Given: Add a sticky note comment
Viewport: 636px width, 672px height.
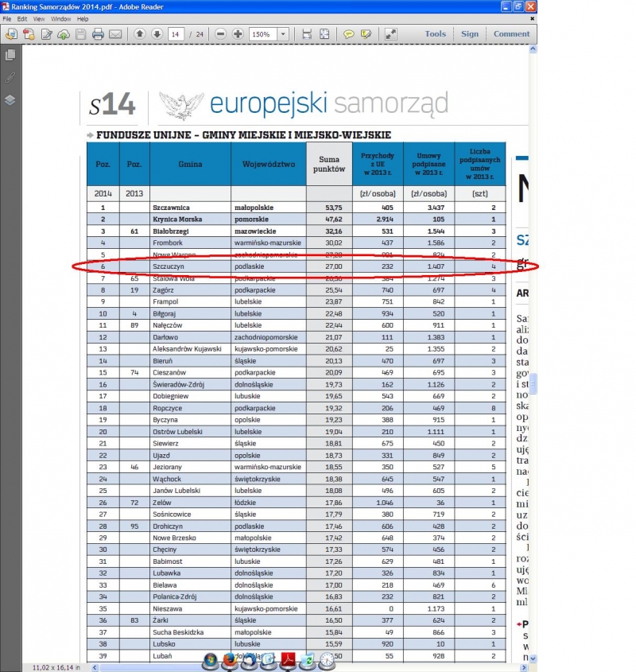Looking at the screenshot, I should point(349,34).
